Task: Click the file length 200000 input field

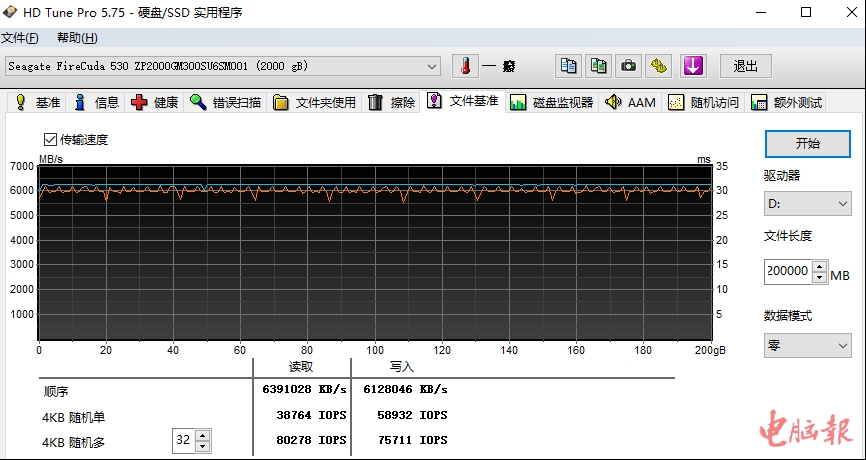Action: tap(787, 271)
